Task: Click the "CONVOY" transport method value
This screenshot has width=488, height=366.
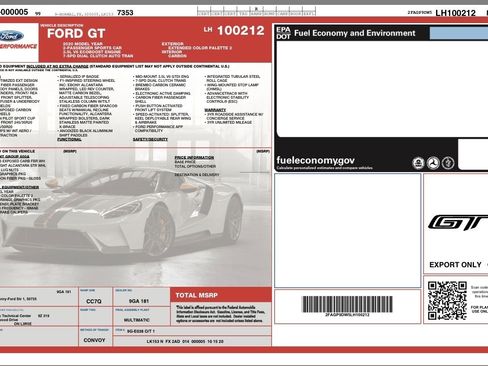Action: tap(94, 340)
